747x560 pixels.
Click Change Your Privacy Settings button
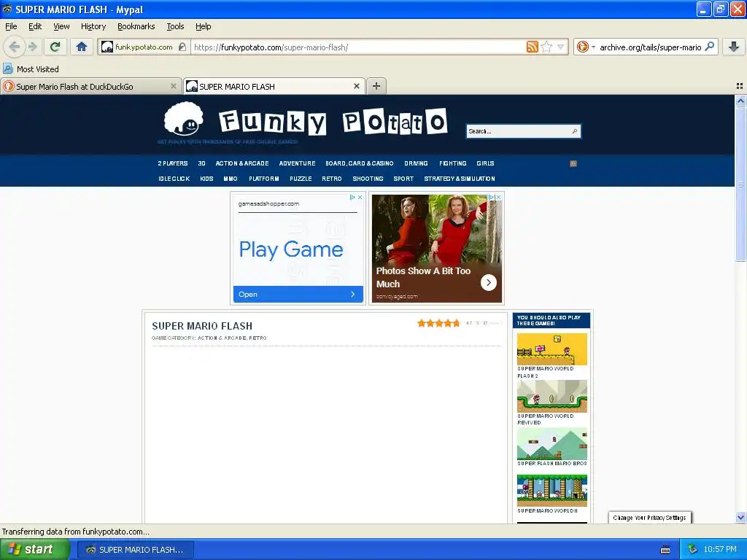(x=649, y=518)
